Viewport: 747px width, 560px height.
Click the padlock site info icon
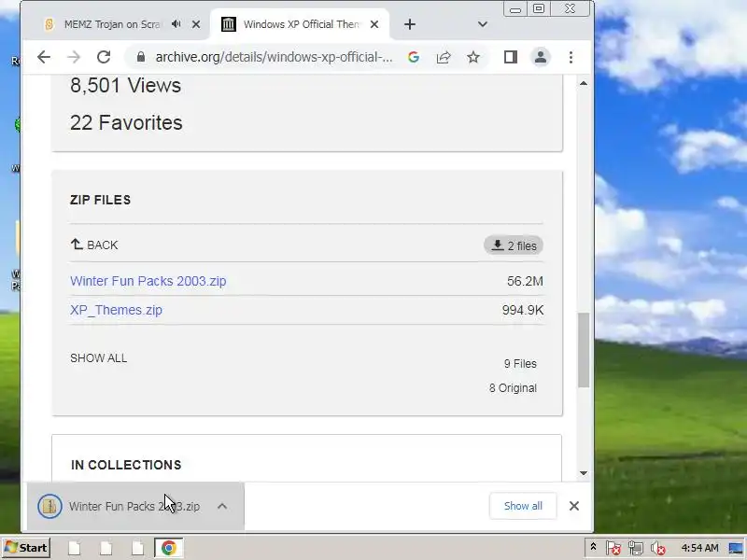point(141,57)
